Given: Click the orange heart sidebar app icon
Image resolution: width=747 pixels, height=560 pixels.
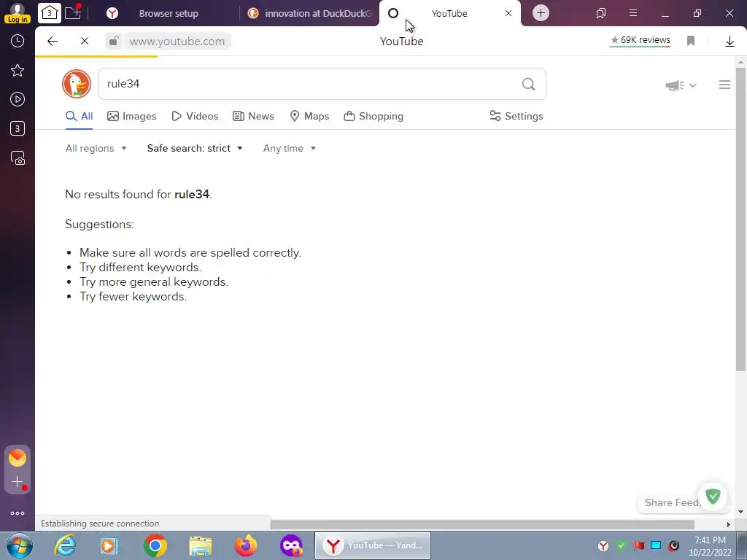Looking at the screenshot, I should 18,458.
